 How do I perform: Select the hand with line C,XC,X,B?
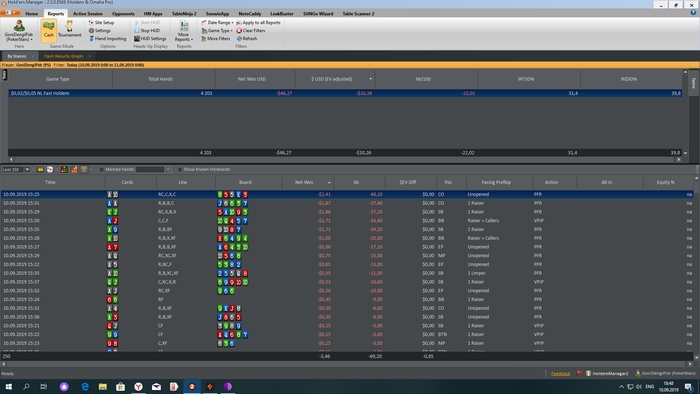click(346, 282)
